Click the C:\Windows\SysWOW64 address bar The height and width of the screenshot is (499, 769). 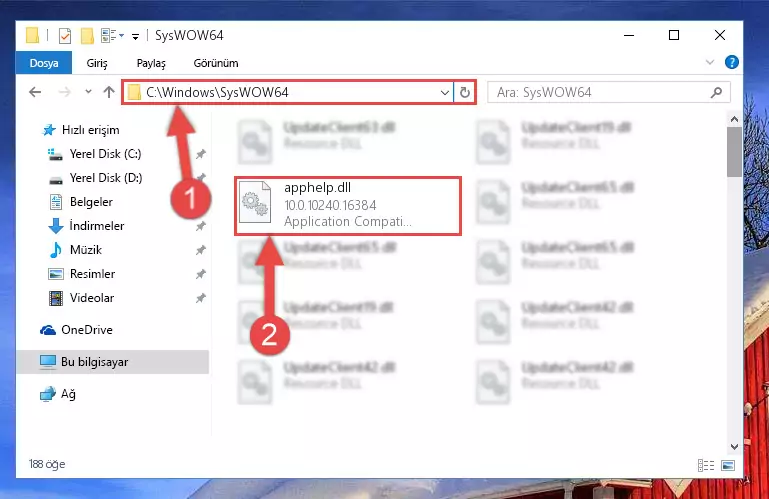pyautogui.click(x=288, y=92)
